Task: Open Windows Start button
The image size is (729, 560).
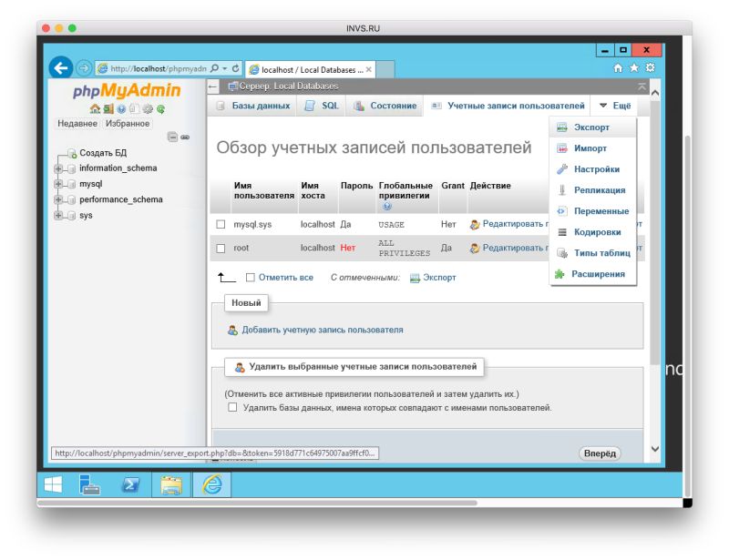Action: (x=53, y=484)
